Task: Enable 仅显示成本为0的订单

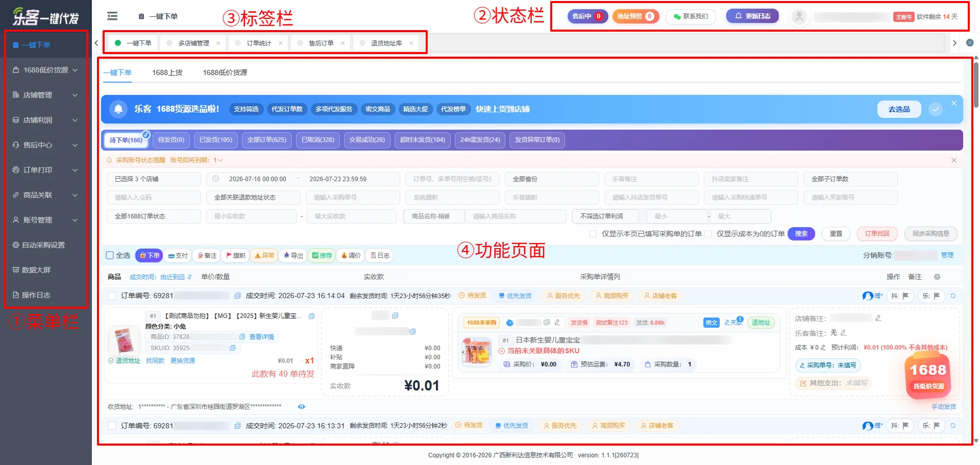Action: 708,234
